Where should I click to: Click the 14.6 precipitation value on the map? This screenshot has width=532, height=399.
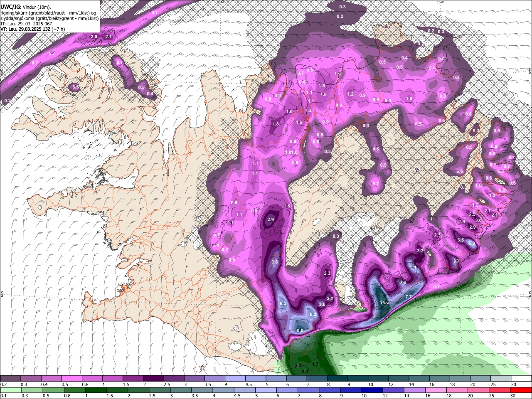point(384,302)
